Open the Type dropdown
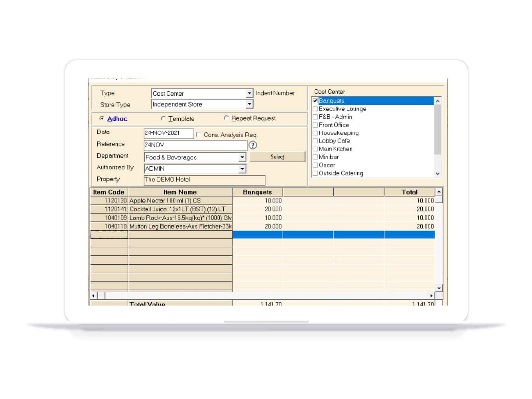The height and width of the screenshot is (399, 532). tap(249, 93)
